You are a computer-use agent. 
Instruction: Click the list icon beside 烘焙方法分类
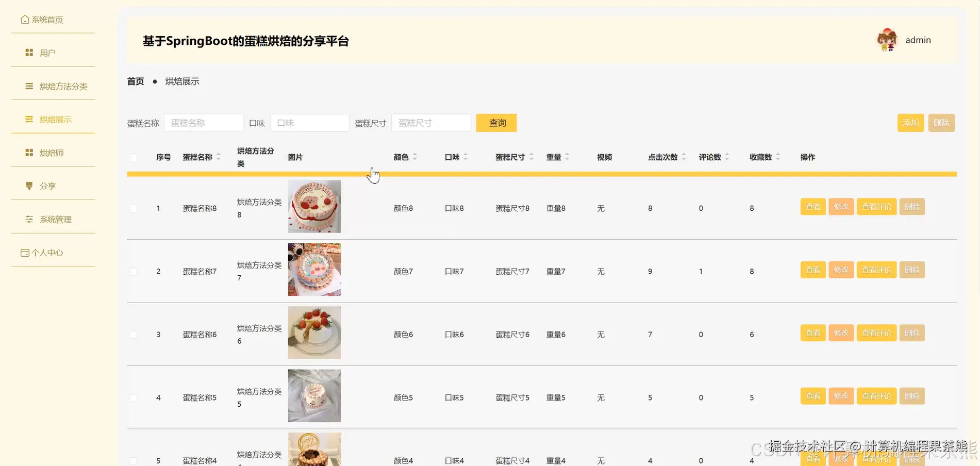click(29, 86)
